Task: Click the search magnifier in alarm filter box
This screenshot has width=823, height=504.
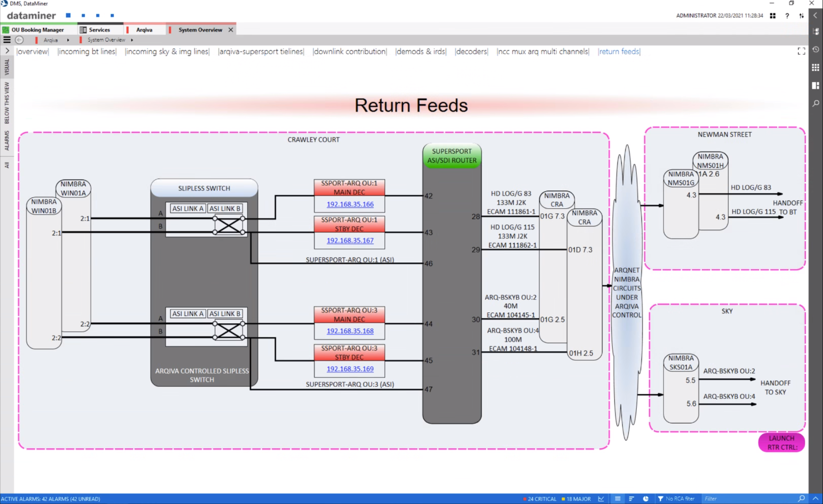Action: click(x=801, y=499)
